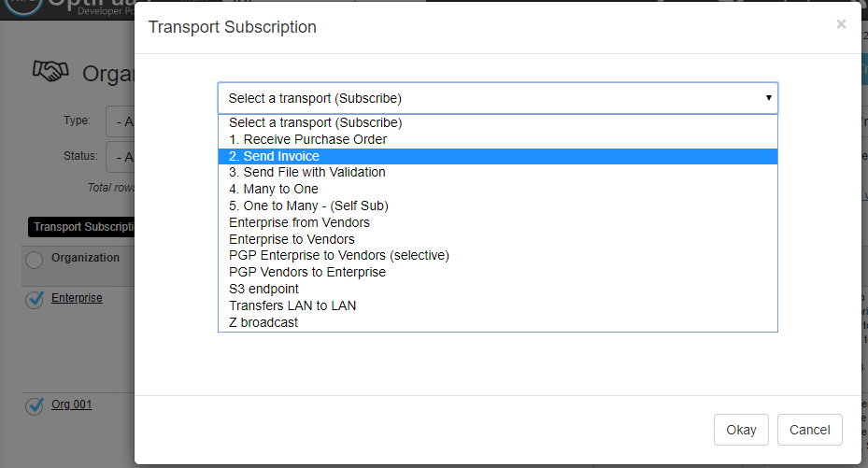Open the Select a transport dropdown
The height and width of the screenshot is (468, 868).
pos(497,98)
